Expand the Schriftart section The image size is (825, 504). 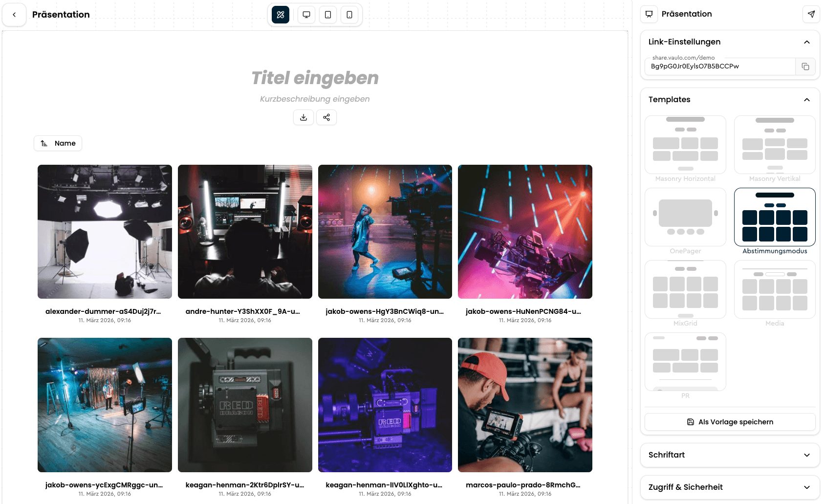coord(730,455)
